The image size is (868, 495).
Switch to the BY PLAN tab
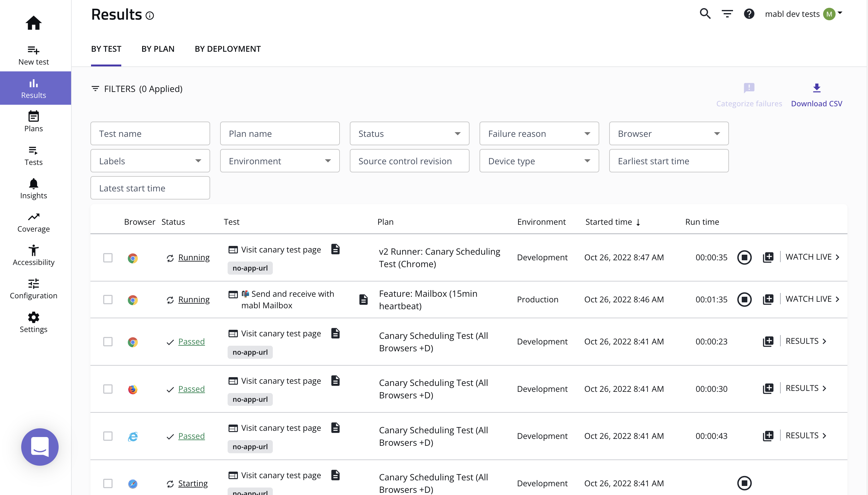point(158,49)
